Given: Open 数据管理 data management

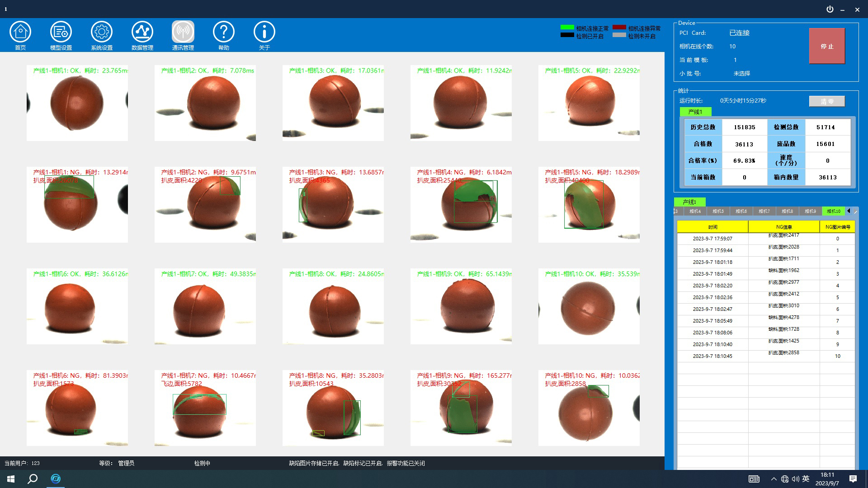Looking at the screenshot, I should [142, 33].
